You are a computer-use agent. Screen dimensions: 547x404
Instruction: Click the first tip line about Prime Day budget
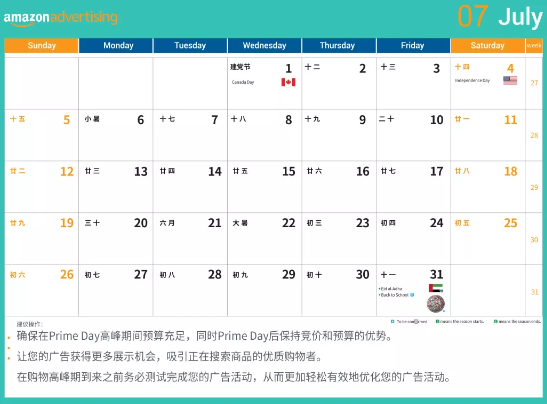(x=204, y=336)
